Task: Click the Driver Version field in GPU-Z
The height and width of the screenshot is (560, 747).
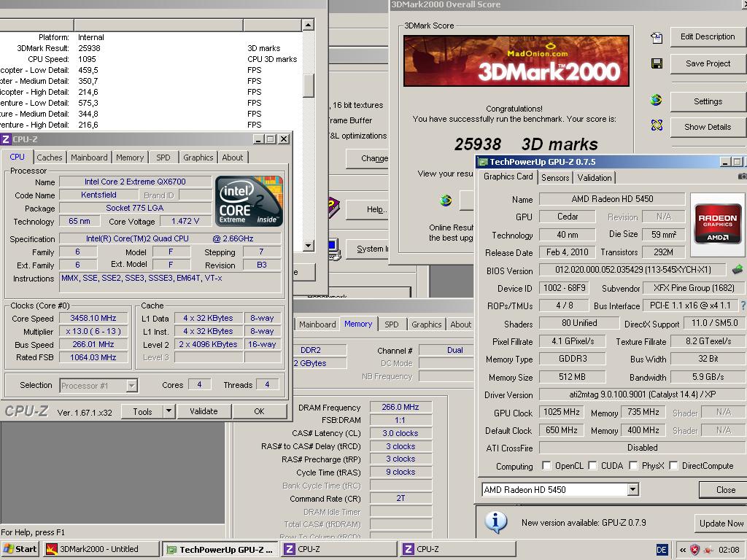Action: pyautogui.click(x=643, y=394)
